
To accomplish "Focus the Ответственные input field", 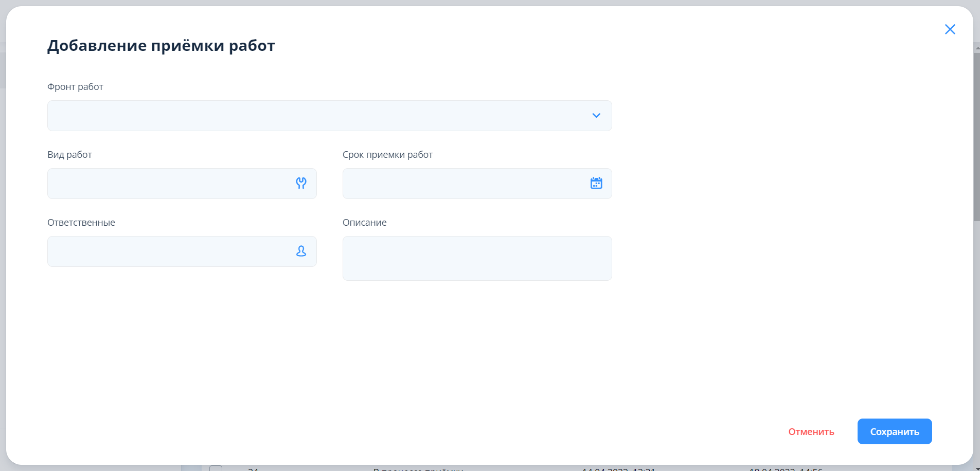I will 170,251.
